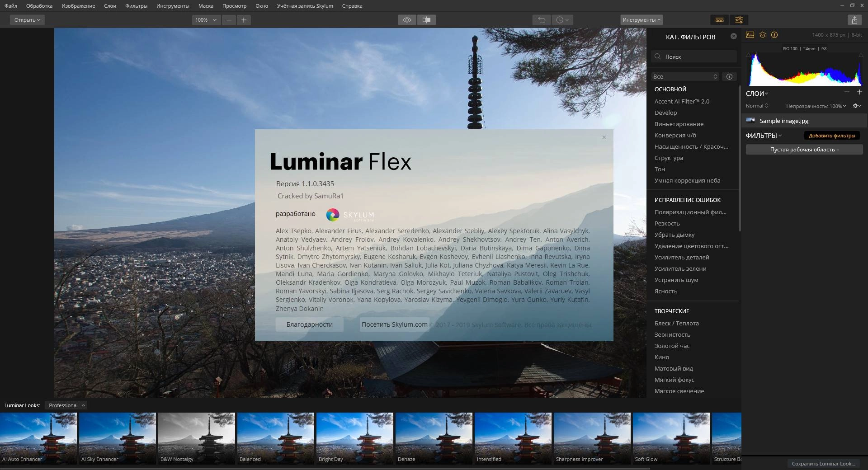The height and width of the screenshot is (470, 868).
Task: Toggle the before/after compare view button
Action: (x=426, y=20)
